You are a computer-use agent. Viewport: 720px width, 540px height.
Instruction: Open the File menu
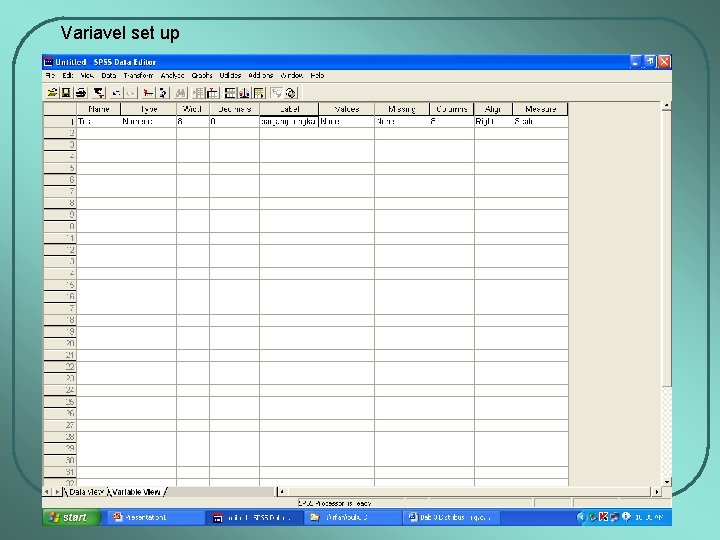pos(50,75)
